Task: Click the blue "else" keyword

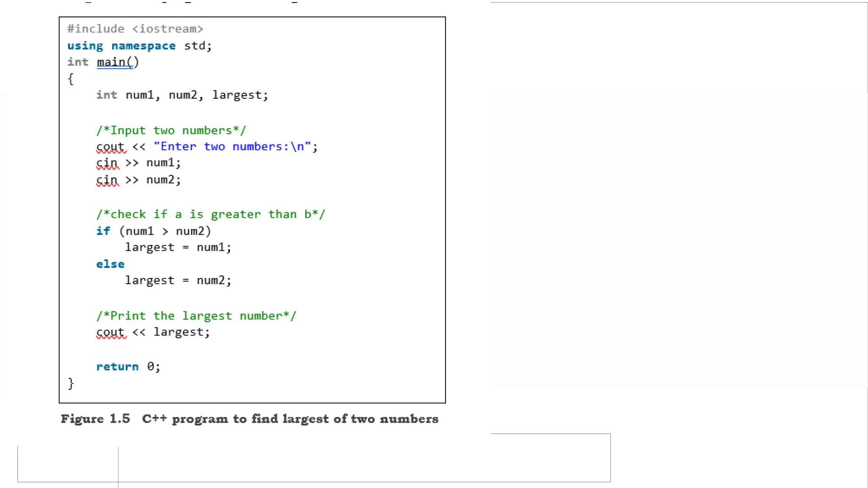Action: pos(110,264)
